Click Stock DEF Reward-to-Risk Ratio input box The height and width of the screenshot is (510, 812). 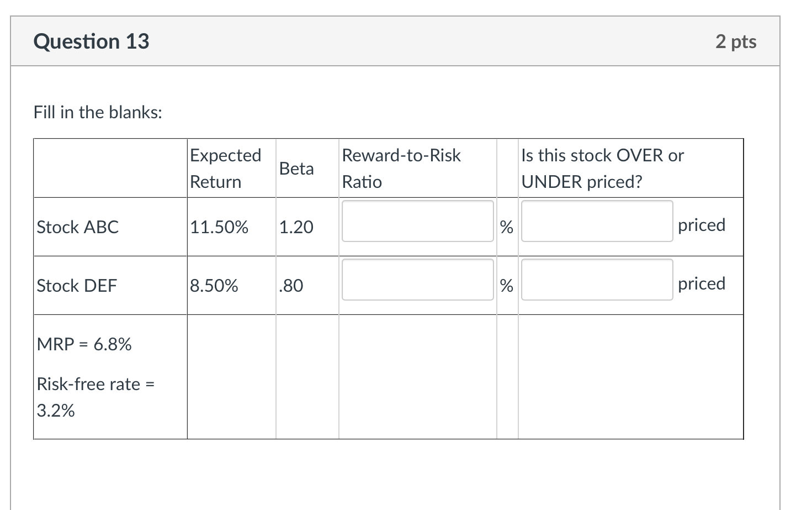click(417, 280)
